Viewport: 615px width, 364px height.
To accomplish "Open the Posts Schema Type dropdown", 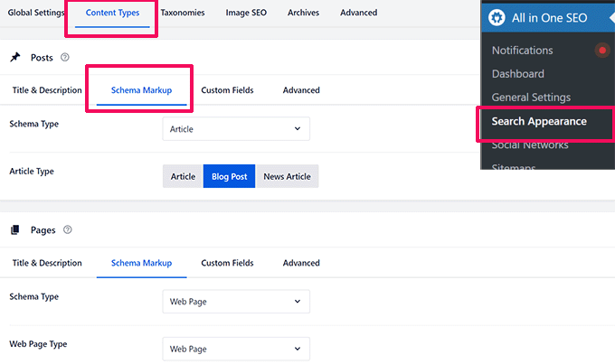I will pos(236,129).
